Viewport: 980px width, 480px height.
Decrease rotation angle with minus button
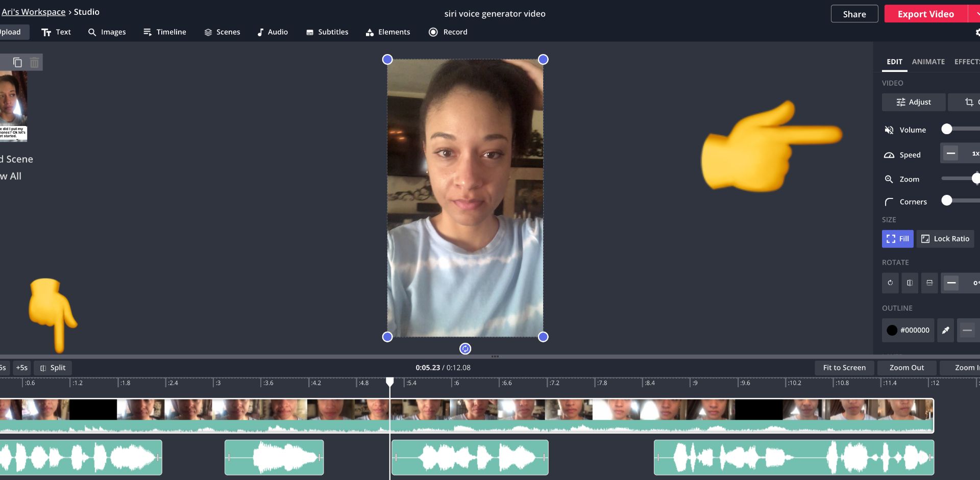pyautogui.click(x=951, y=283)
